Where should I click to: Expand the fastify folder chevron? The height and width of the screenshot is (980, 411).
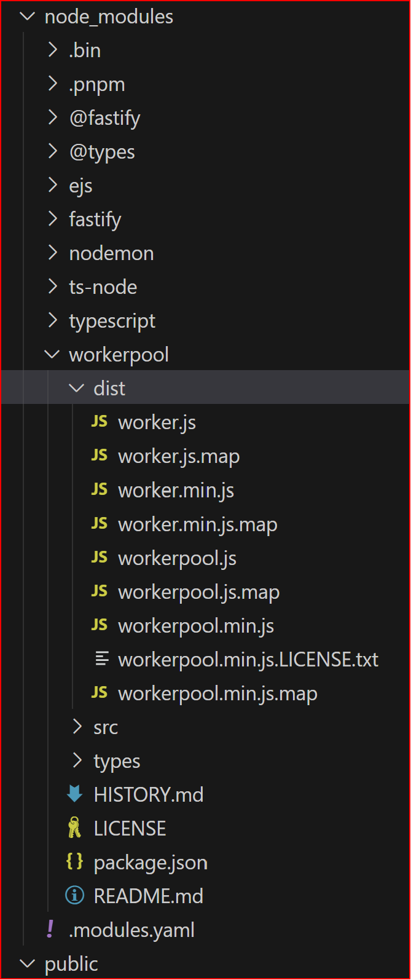pyautogui.click(x=53, y=219)
